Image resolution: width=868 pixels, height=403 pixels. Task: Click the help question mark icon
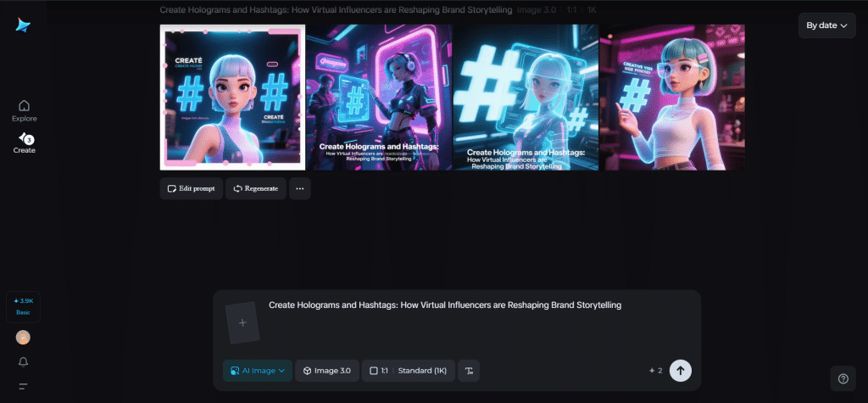pyautogui.click(x=843, y=378)
